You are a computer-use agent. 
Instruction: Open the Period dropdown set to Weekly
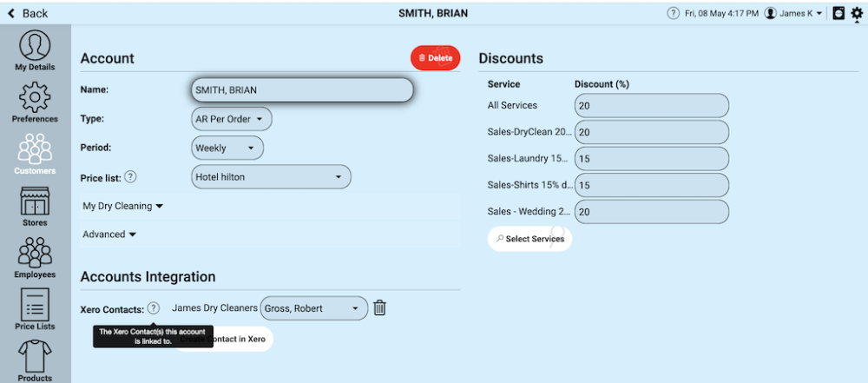click(x=227, y=148)
